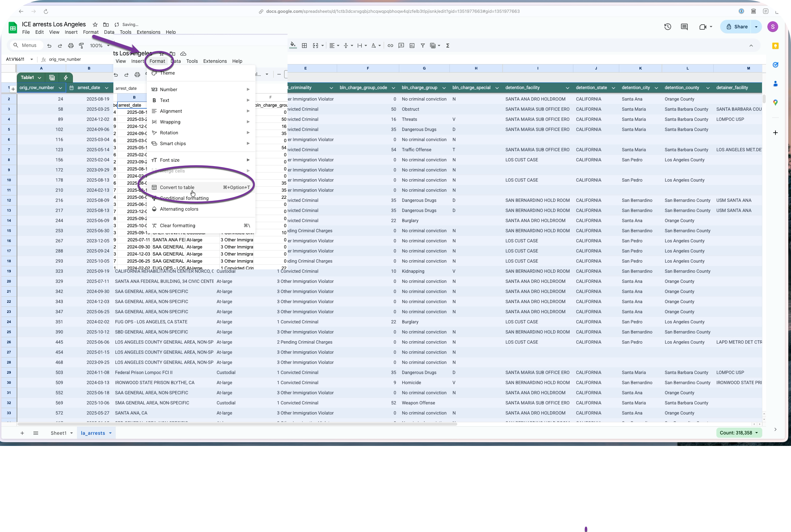Viewport: 791px width, 532px height.
Task: Click the Count: 318,358 status button
Action: pyautogui.click(x=739, y=433)
